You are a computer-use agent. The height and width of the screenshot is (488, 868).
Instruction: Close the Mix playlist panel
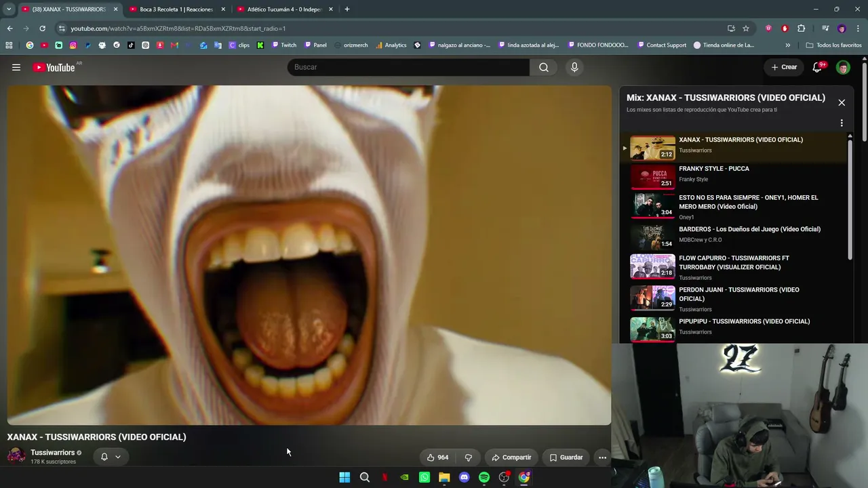pos(842,102)
